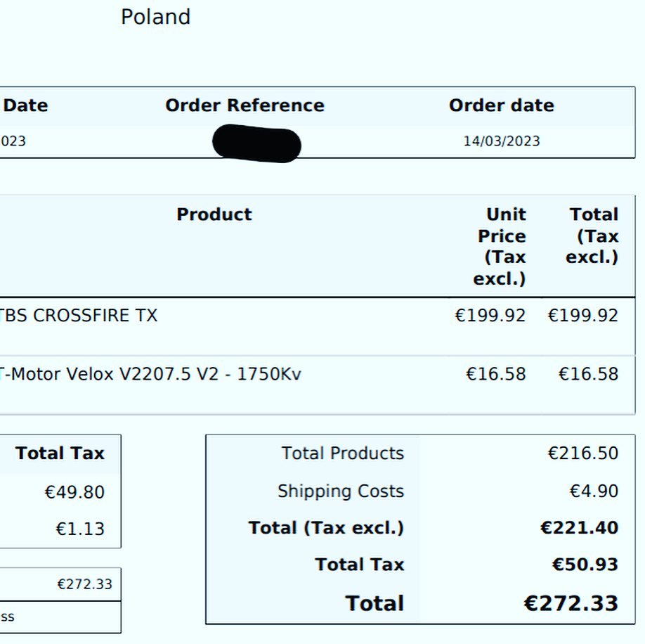Click the Total (Tax excl.) column header
This screenshot has height=644, width=645.
(x=592, y=236)
